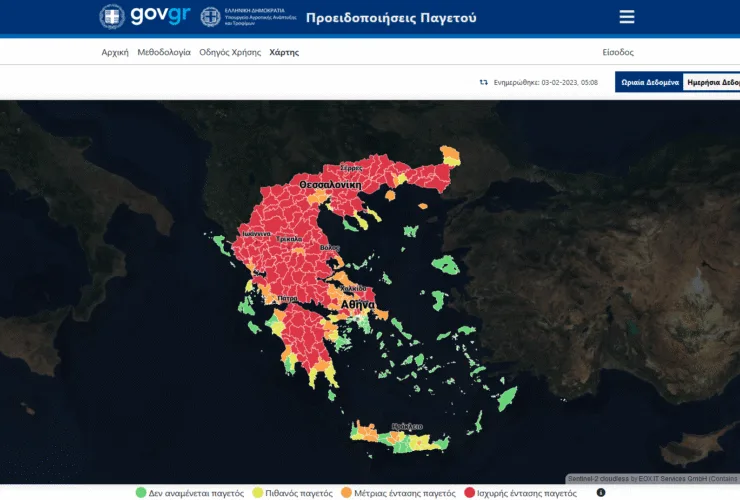Viewport: 740px width, 500px height.
Task: Click the gov.gr logo
Action: (x=144, y=17)
